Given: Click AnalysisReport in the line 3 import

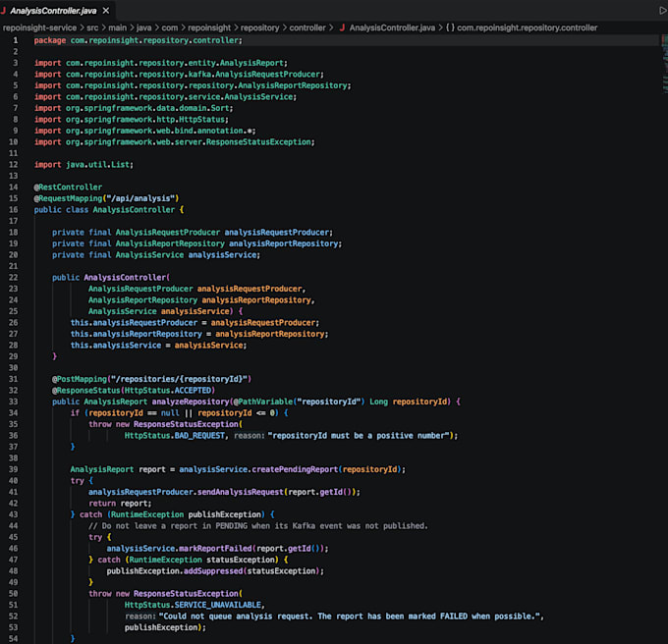Looking at the screenshot, I should pos(251,63).
